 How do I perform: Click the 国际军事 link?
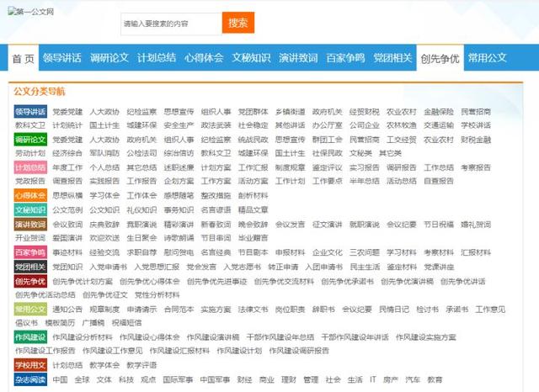(176, 379)
